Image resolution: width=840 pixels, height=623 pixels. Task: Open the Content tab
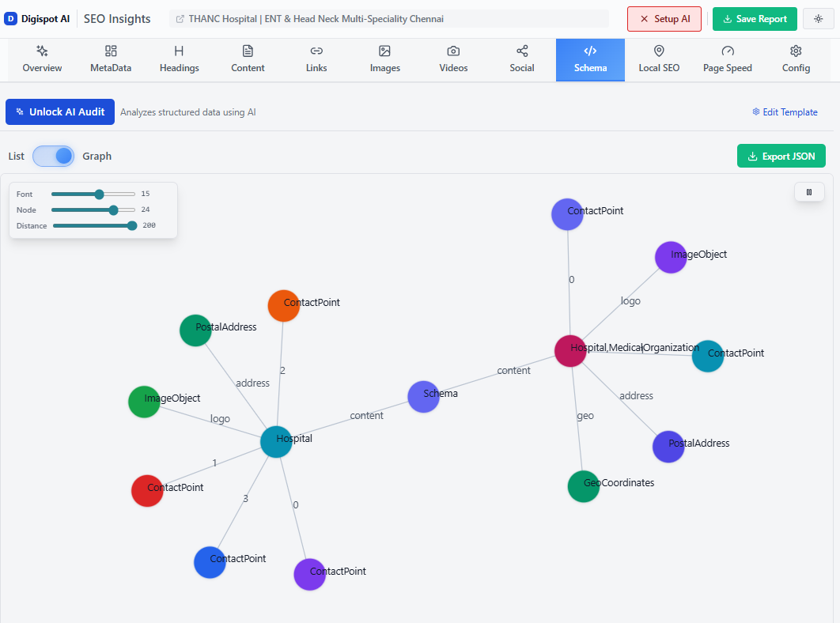point(247,59)
